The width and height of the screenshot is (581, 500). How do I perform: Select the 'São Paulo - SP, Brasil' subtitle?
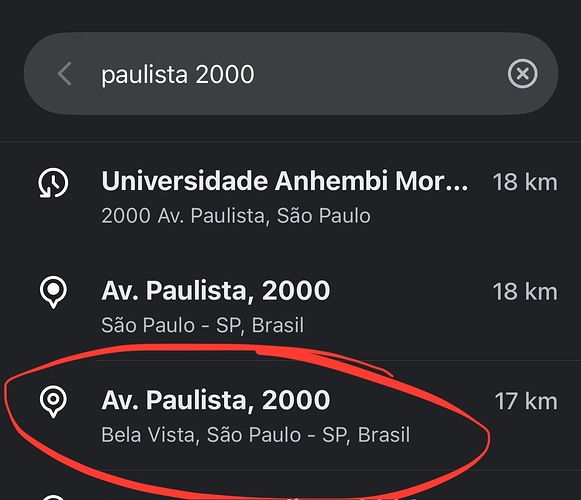(x=203, y=325)
